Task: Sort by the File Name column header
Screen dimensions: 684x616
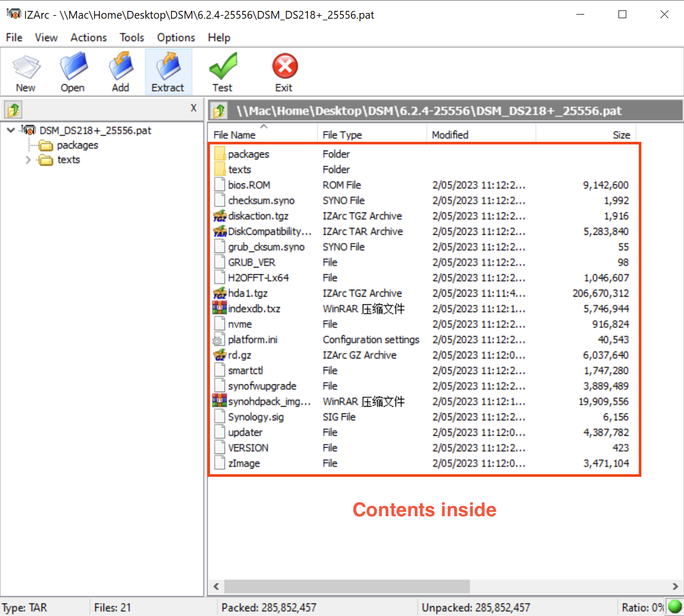Action: (262, 135)
